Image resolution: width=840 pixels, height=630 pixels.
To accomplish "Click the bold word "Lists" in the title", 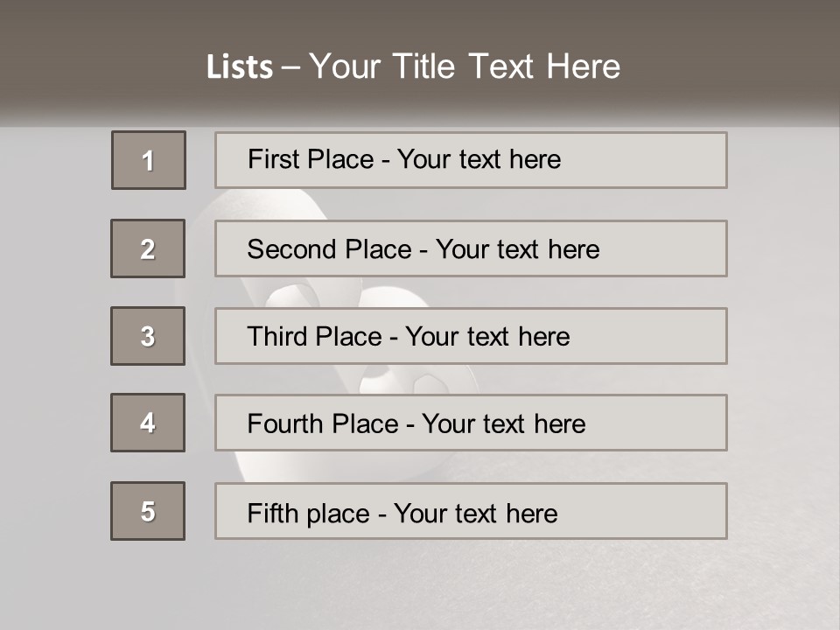I will point(239,66).
